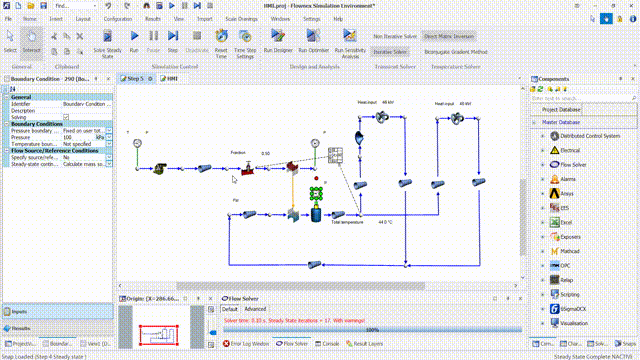
Task: Open the Configuration ribbon tab
Action: point(118,19)
